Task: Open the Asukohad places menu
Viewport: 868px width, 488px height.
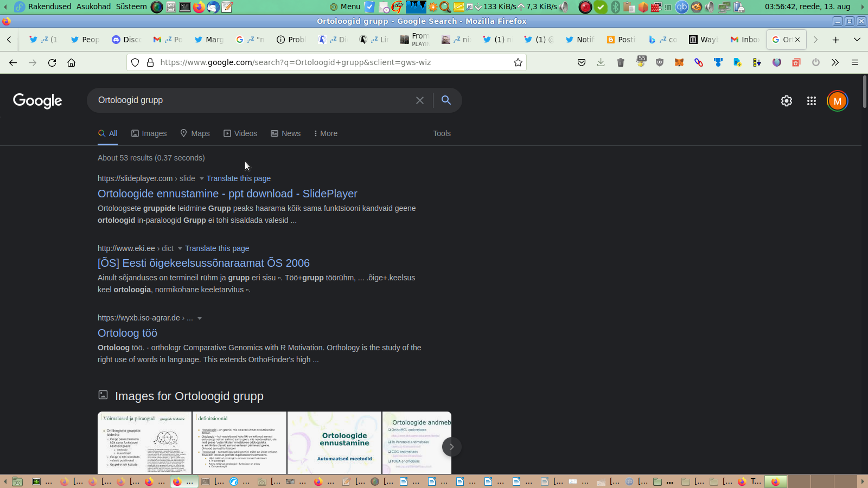Action: click(x=93, y=7)
